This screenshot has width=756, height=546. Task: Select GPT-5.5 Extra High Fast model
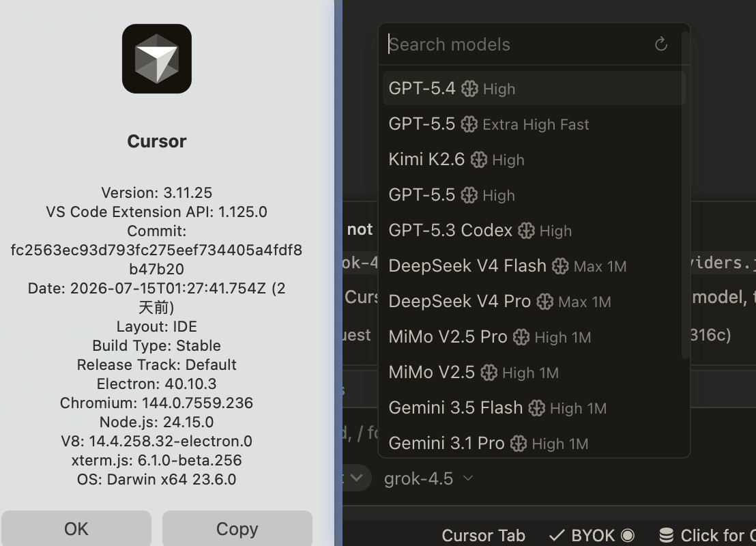tap(534, 124)
